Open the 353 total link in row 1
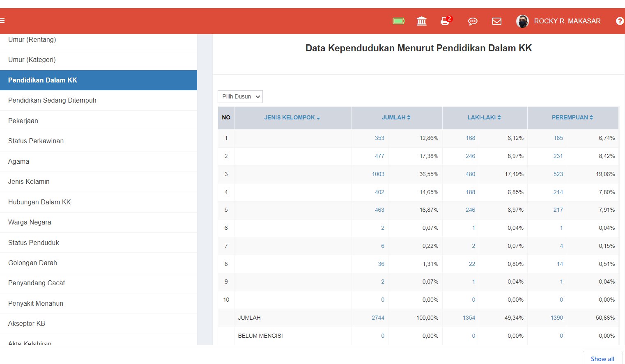This screenshot has height=364, width=625. (379, 138)
